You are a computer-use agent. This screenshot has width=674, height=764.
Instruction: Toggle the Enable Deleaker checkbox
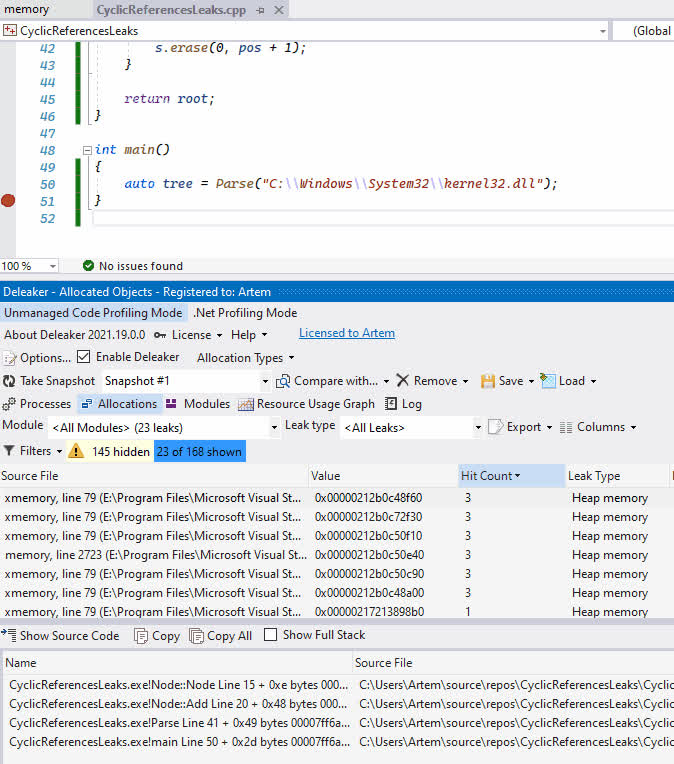[84, 357]
